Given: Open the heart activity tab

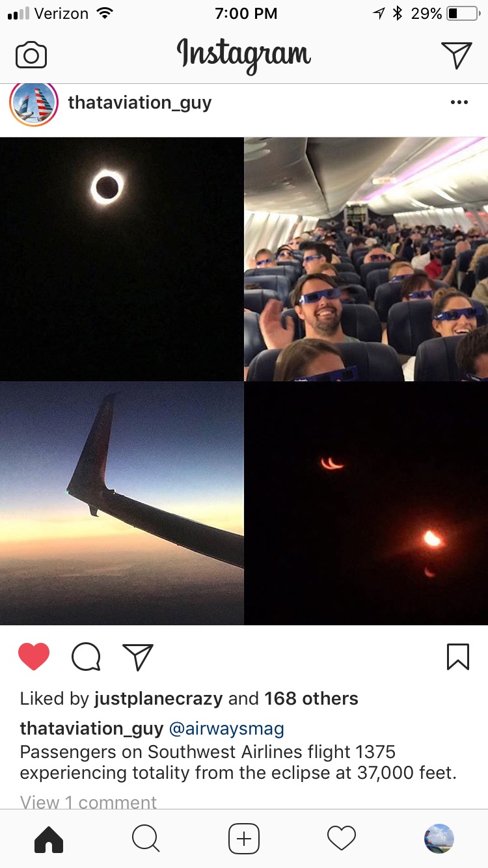Looking at the screenshot, I should (342, 839).
